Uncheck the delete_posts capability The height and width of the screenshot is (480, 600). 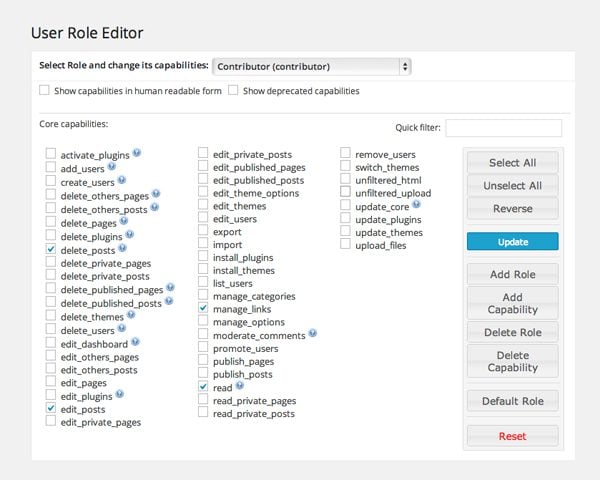tap(51, 249)
